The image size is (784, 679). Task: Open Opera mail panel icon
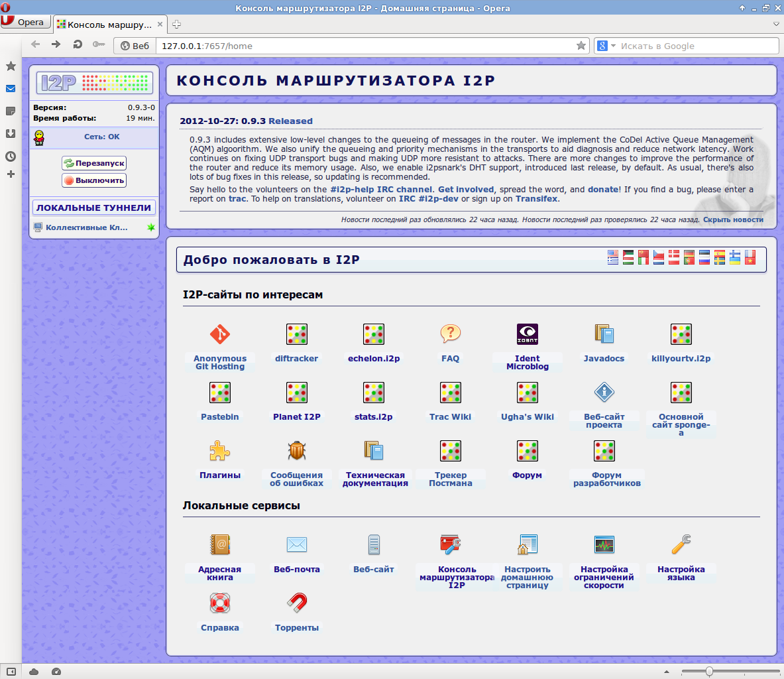pyautogui.click(x=11, y=89)
